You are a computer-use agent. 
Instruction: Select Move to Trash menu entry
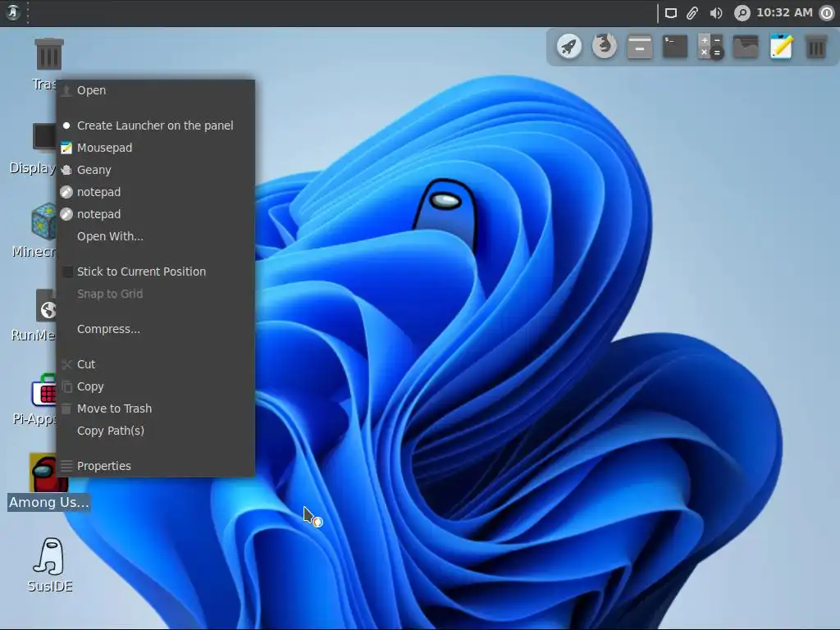point(156,409)
